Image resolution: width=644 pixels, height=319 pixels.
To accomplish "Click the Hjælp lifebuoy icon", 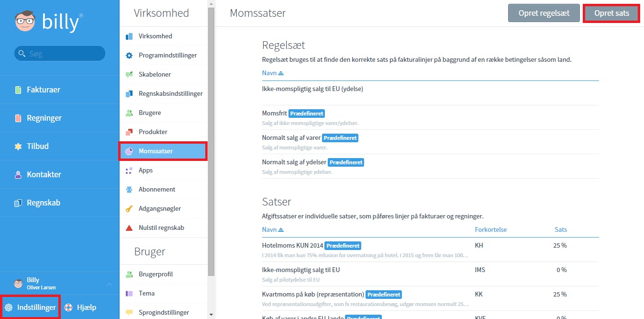I will (x=68, y=308).
